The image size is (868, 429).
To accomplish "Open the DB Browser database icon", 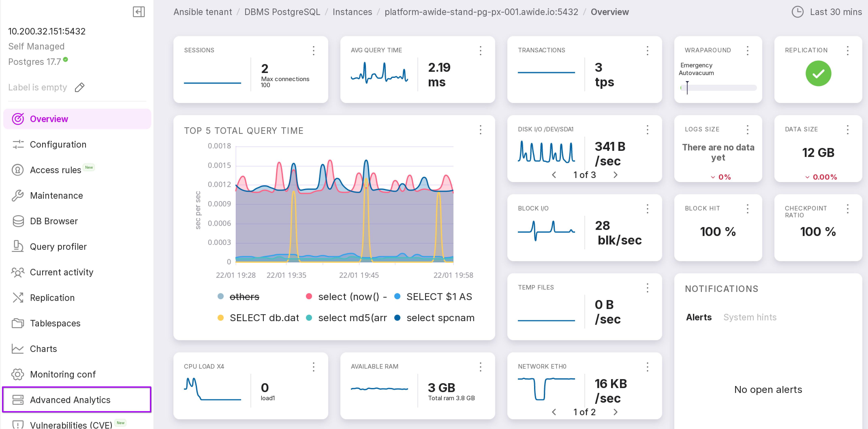I will click(x=18, y=221).
